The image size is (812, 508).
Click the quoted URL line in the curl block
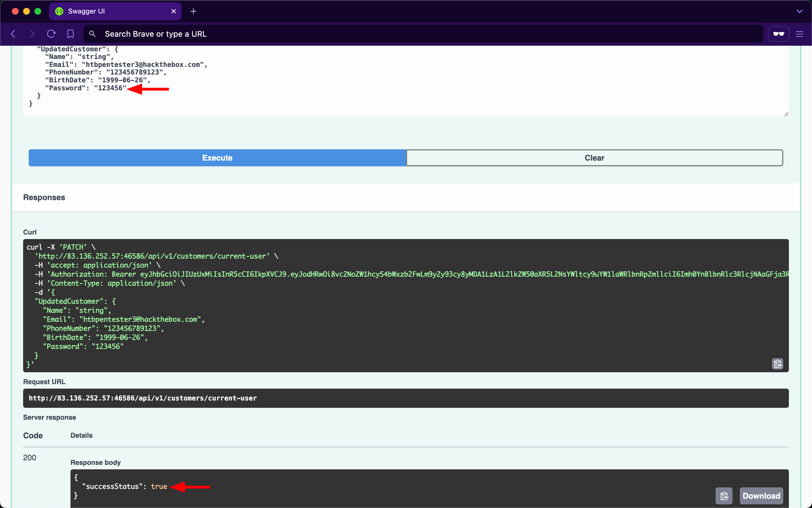[156, 256]
